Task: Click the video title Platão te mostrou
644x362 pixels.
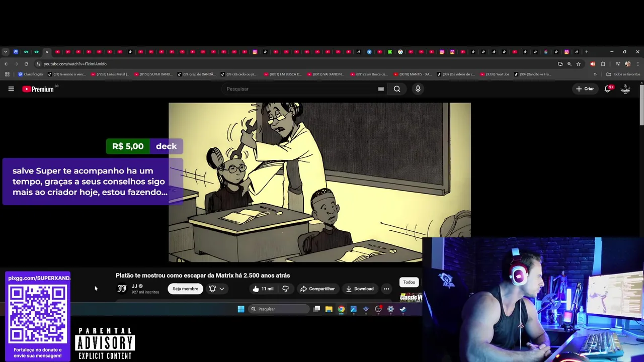Action: tap(203, 276)
